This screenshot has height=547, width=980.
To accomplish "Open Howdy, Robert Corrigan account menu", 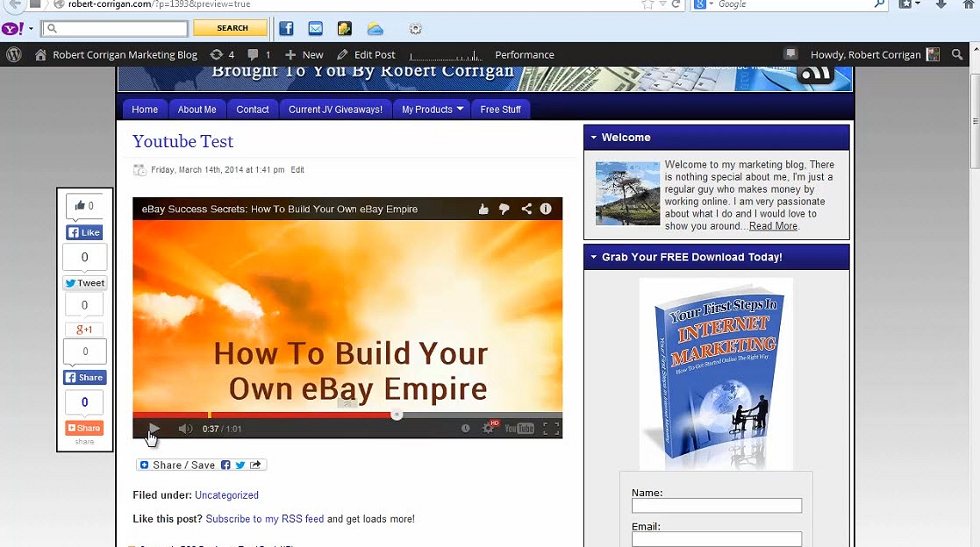I will [875, 55].
